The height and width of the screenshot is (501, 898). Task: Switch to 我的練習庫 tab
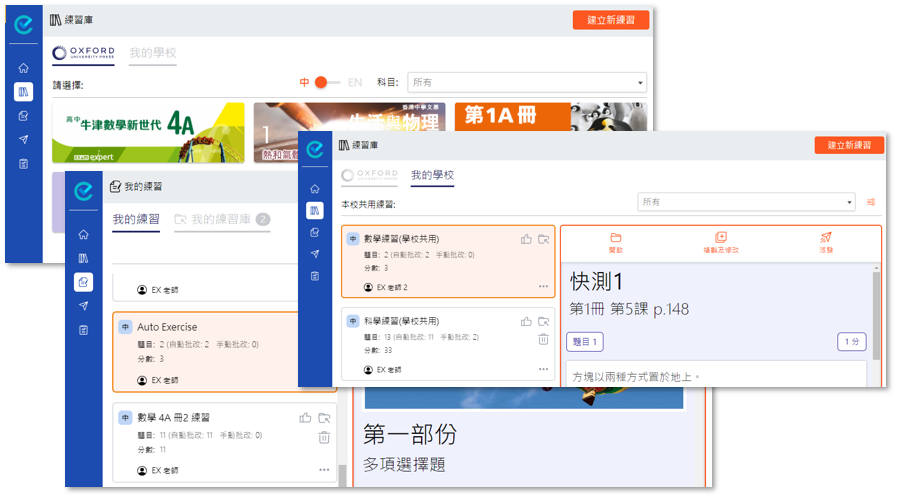221,219
